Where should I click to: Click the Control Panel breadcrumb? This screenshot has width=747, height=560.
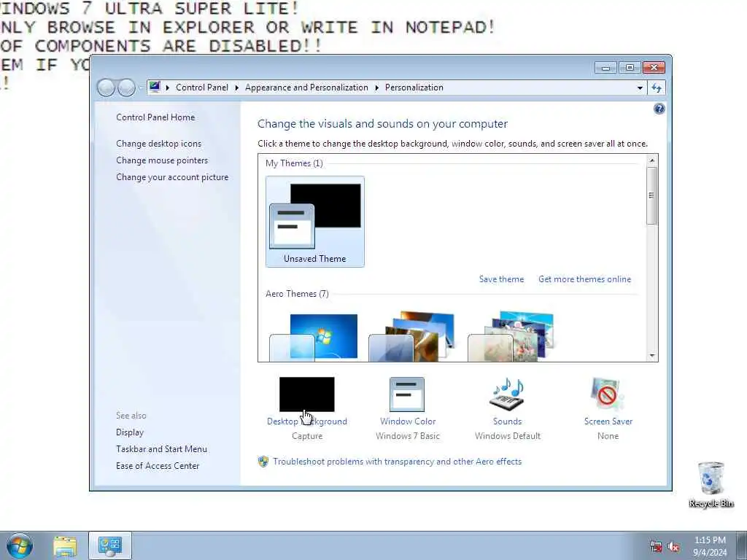(202, 87)
